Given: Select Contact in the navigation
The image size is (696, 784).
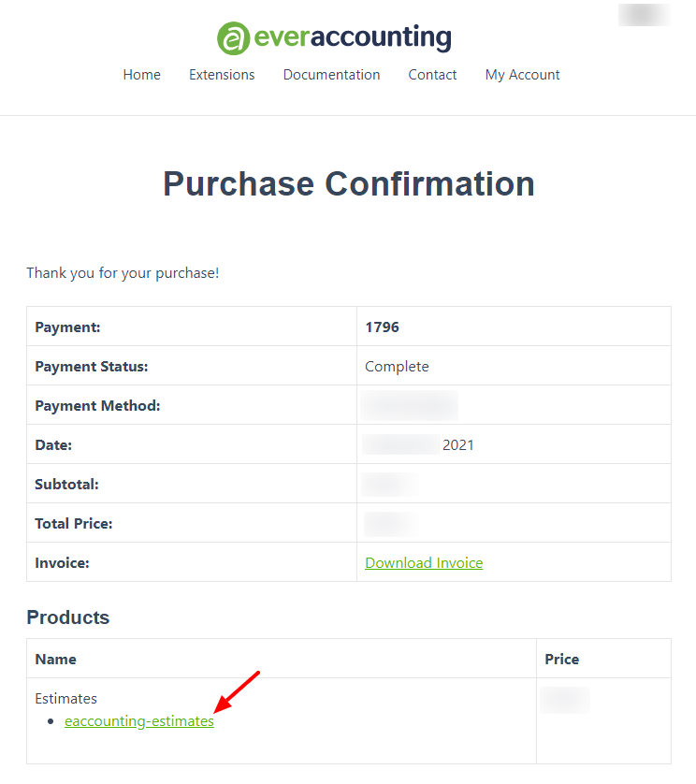Looking at the screenshot, I should pos(432,75).
